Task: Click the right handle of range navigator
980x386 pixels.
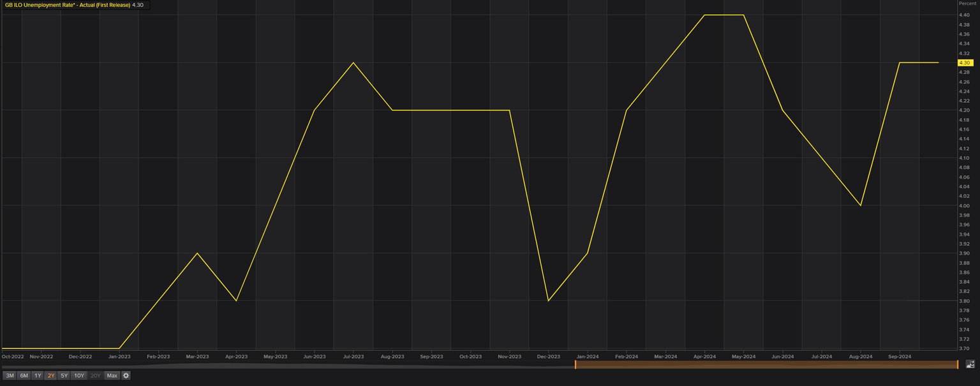Action: tap(958, 364)
